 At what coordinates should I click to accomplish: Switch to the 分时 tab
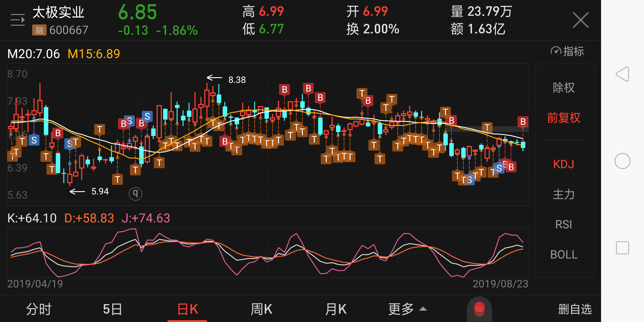point(39,309)
